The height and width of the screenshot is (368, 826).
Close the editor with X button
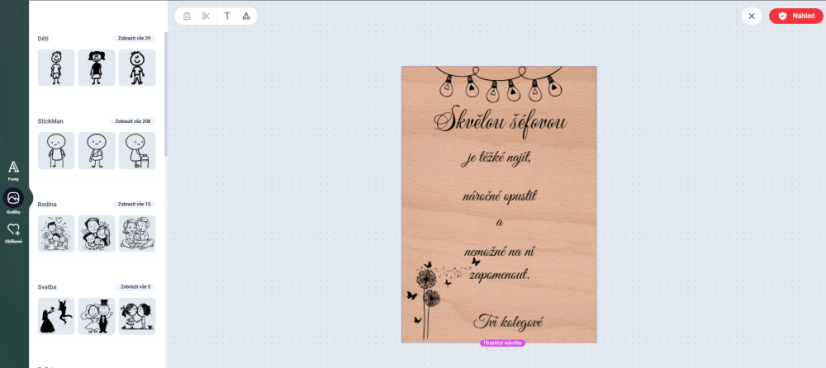click(752, 16)
